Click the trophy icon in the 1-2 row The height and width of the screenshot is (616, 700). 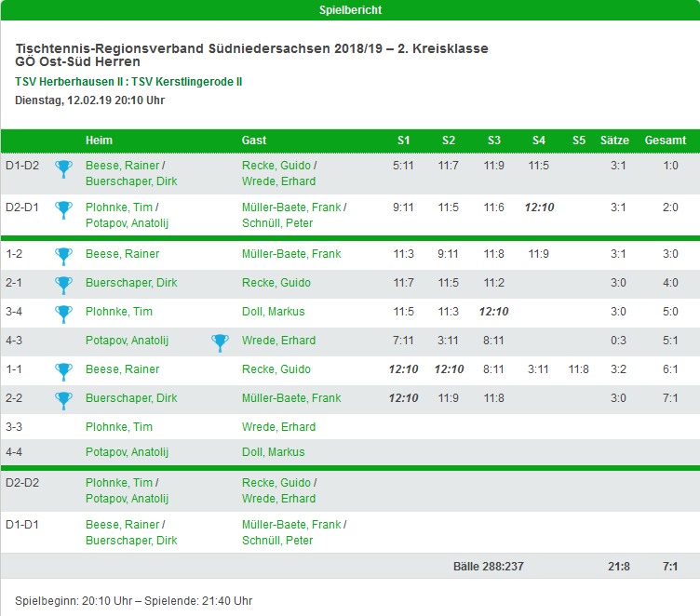click(63, 257)
